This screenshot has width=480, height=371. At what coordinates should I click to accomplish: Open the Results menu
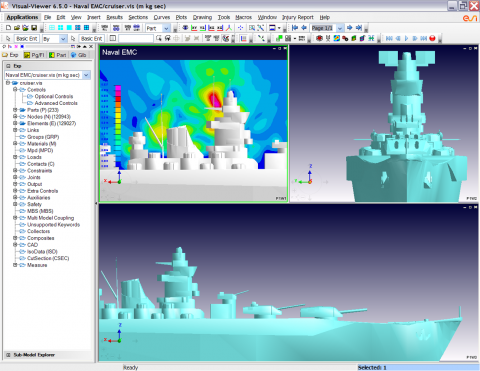tap(114, 17)
